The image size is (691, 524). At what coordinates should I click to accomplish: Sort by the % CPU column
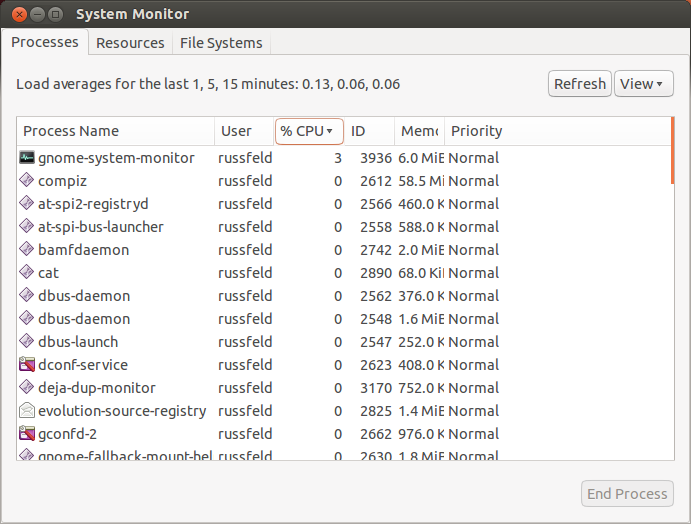coord(309,131)
